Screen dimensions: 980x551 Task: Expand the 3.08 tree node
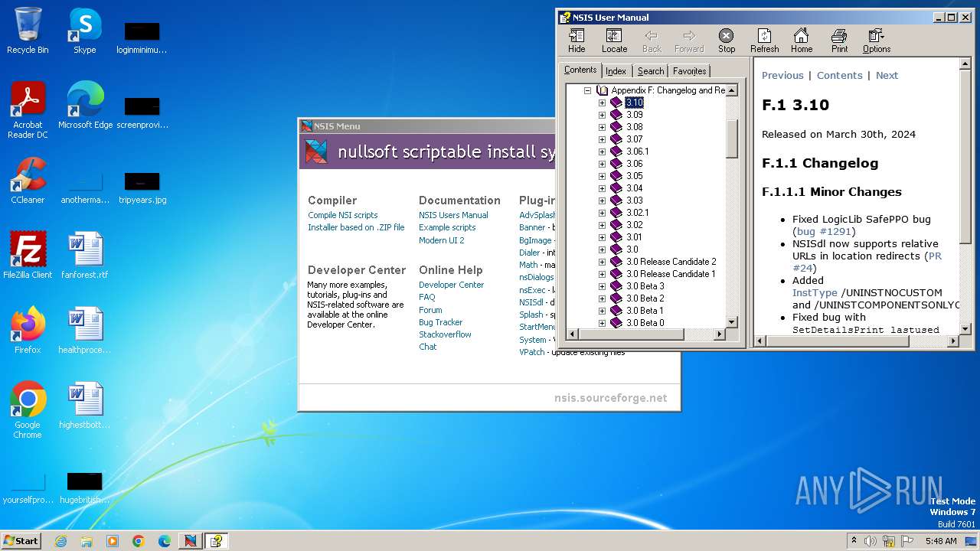602,127
